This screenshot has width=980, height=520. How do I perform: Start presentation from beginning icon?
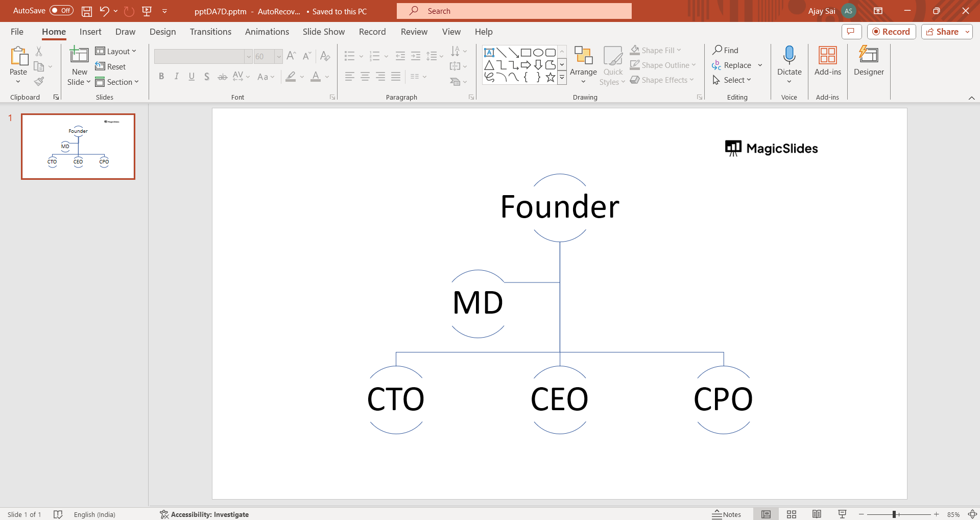[147, 11]
